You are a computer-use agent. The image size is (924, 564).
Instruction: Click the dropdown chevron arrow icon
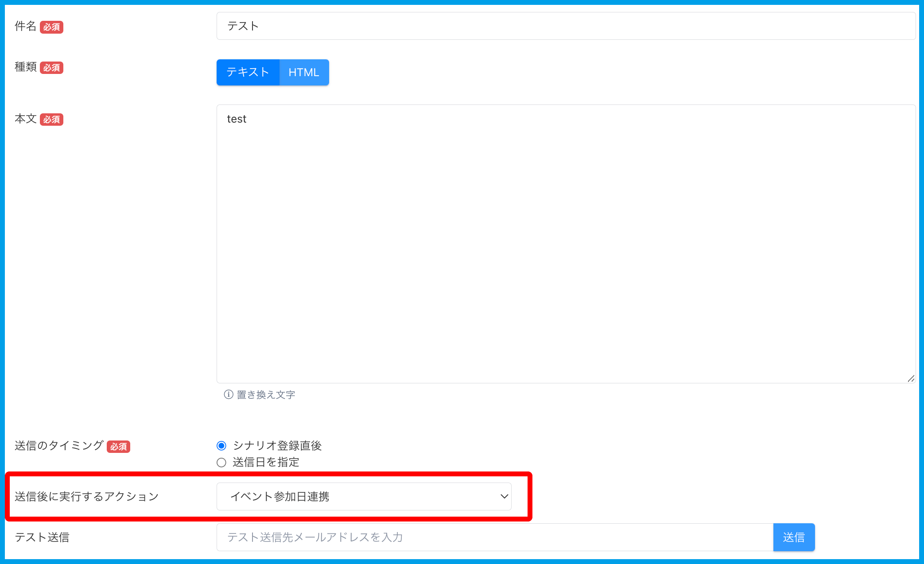(504, 496)
